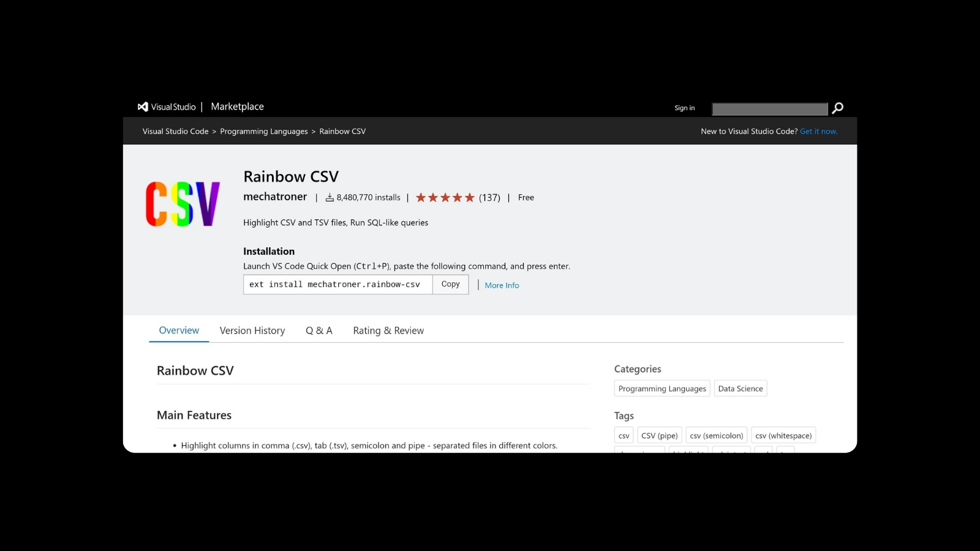Click the csv (semicolon) tag

(x=717, y=435)
